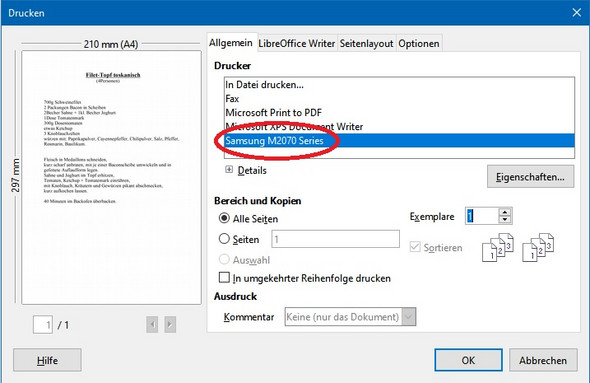This screenshot has width=590, height=383.
Task: Expand the Details section
Action: click(229, 170)
